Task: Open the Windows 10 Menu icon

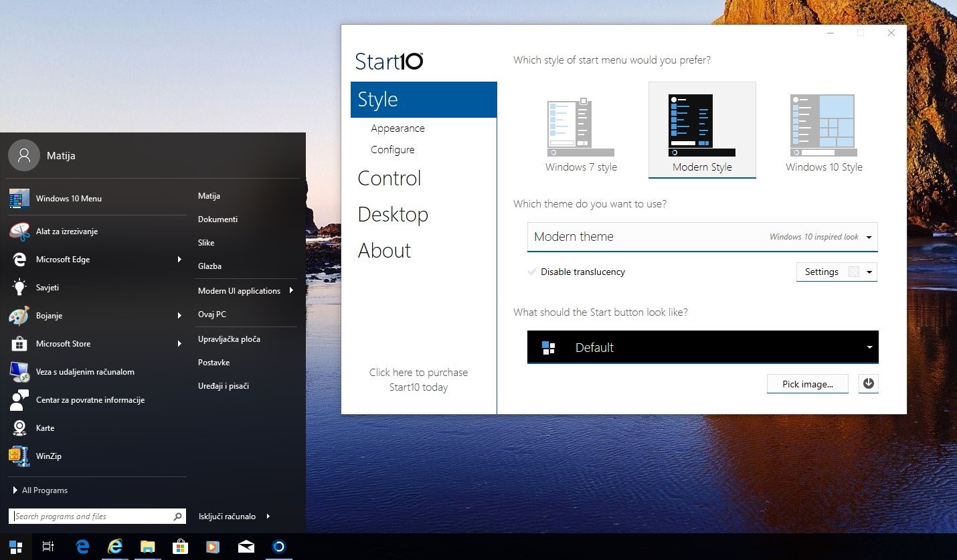Action: [x=19, y=199]
